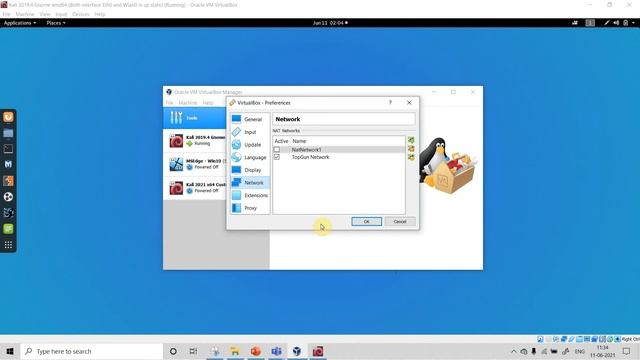This screenshot has width=640, height=360.
Task: Open File menu in VirtualBox Manager
Action: tap(169, 103)
